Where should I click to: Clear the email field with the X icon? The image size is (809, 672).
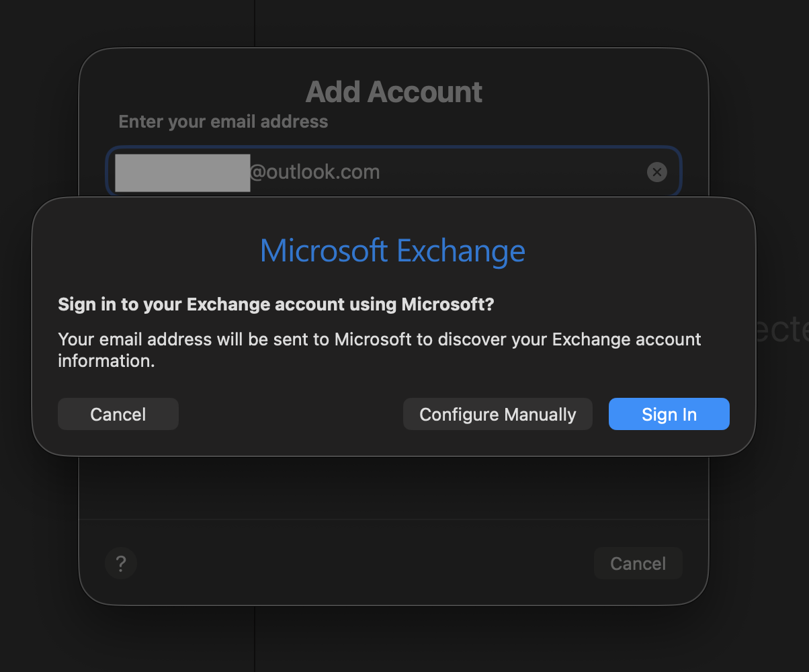[x=656, y=172]
